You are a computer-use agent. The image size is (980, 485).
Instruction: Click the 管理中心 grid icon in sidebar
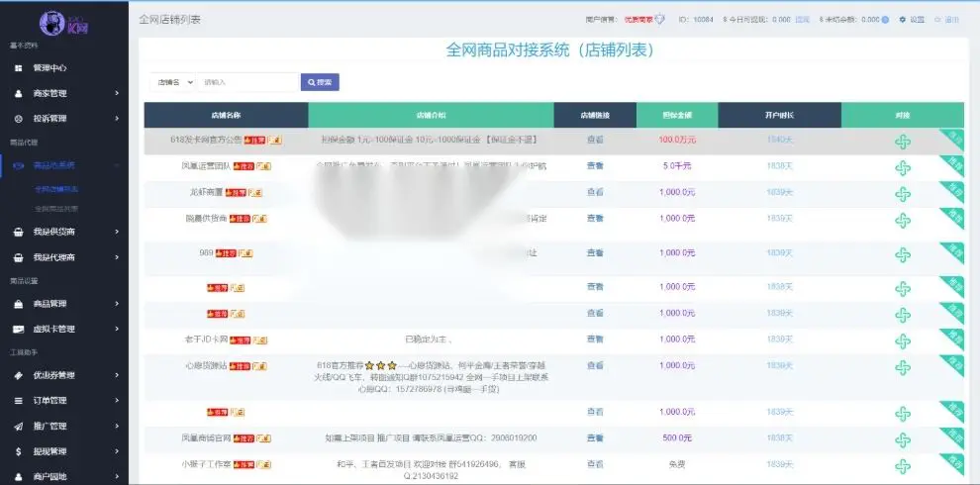(x=18, y=68)
